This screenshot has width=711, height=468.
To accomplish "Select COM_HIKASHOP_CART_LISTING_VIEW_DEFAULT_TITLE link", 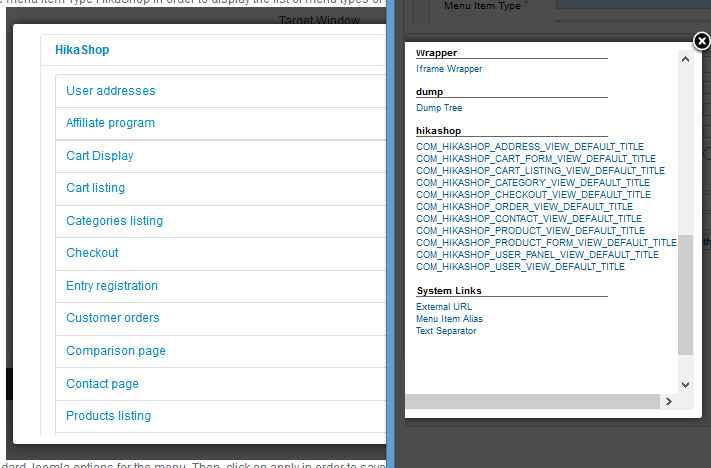I will pyautogui.click(x=540, y=171).
